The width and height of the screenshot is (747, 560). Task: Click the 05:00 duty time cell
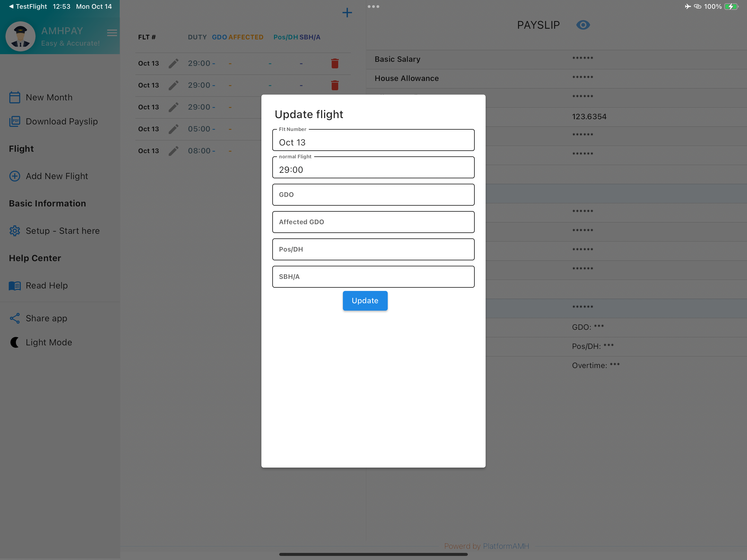(x=199, y=129)
